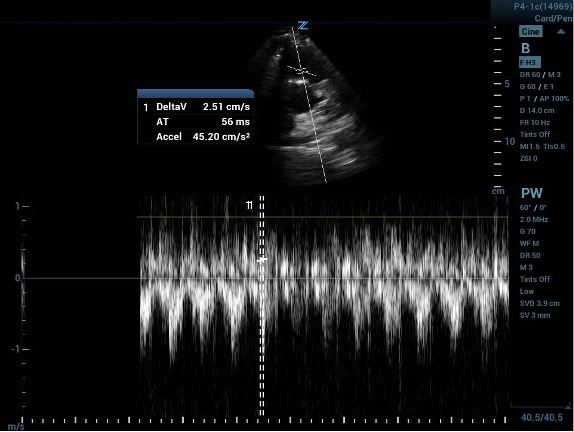Toggle B-mode Tints Off setting
Viewport: 574px width, 432px height.
[x=535, y=134]
